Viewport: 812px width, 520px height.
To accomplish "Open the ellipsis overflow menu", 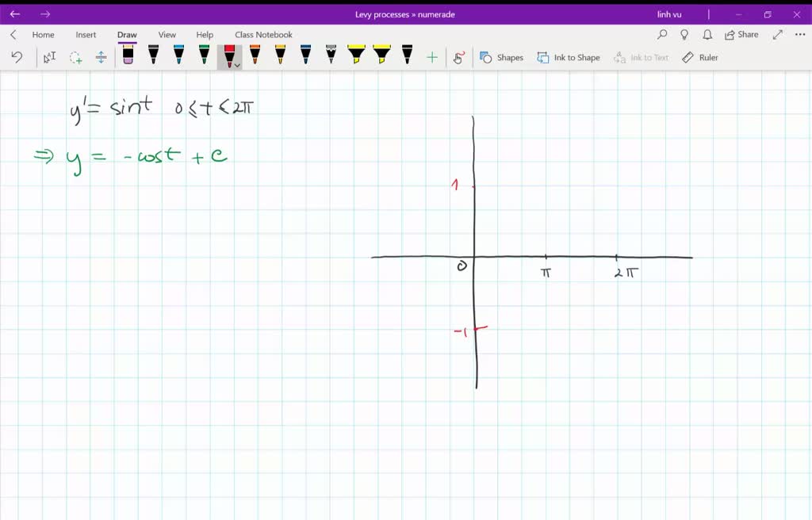I will 799,34.
